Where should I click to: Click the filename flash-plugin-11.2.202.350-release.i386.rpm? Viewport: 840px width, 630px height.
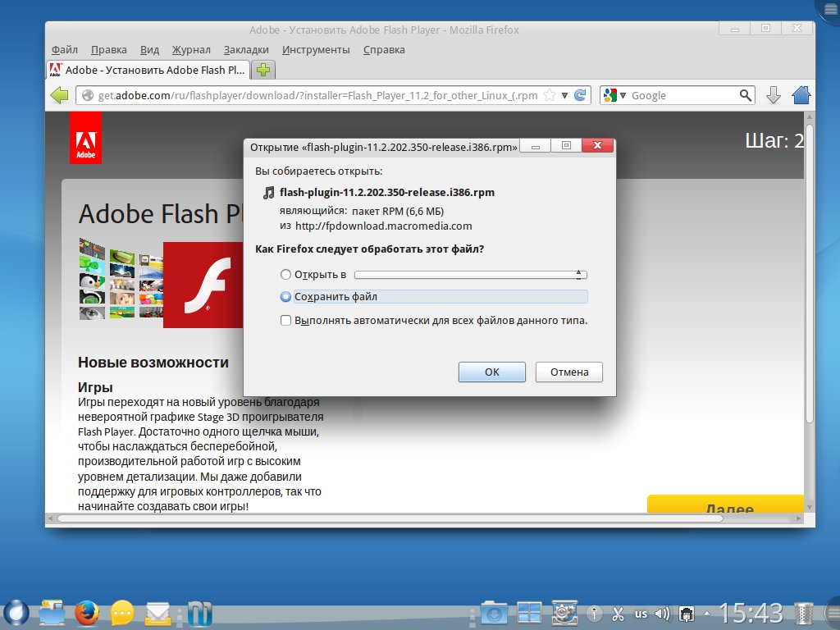(x=387, y=192)
